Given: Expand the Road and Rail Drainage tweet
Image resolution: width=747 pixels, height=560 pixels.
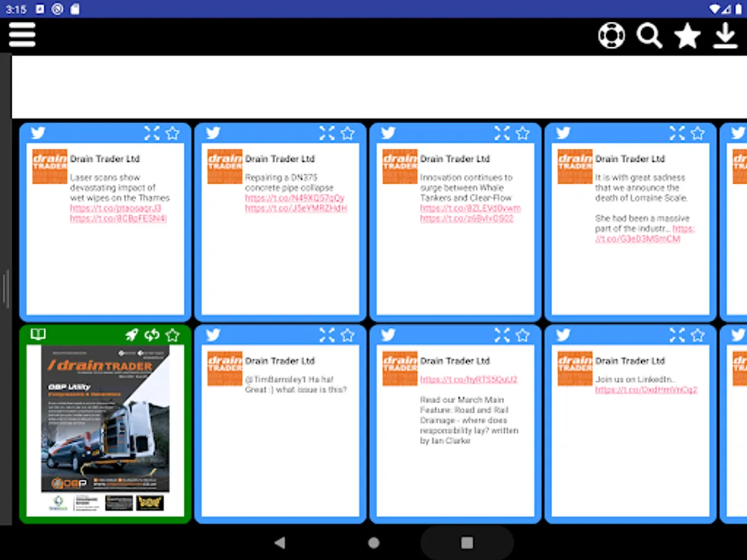Looking at the screenshot, I should click(502, 335).
